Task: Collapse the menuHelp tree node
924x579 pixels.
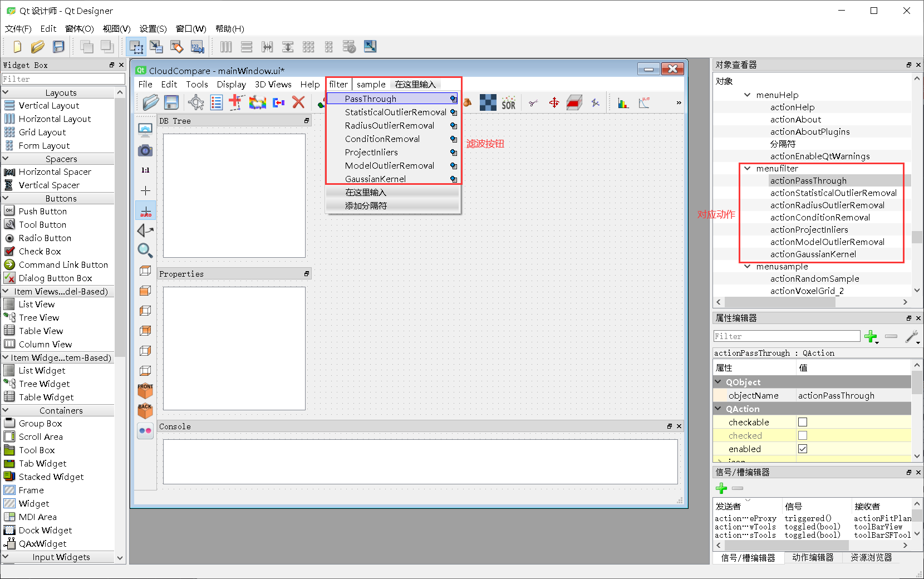Action: pyautogui.click(x=748, y=95)
